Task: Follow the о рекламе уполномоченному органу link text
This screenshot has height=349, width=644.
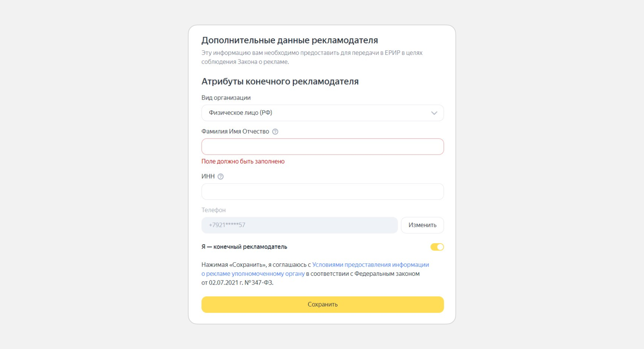Action: (x=253, y=274)
